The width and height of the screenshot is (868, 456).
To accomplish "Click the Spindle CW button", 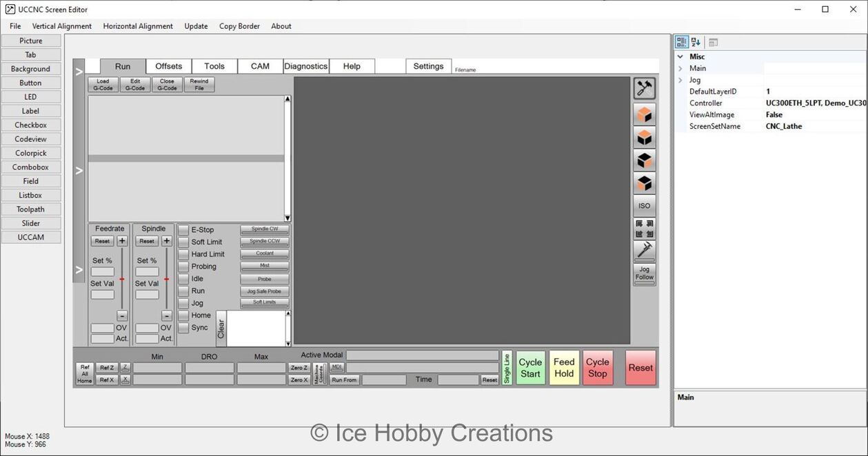I will pos(265,230).
